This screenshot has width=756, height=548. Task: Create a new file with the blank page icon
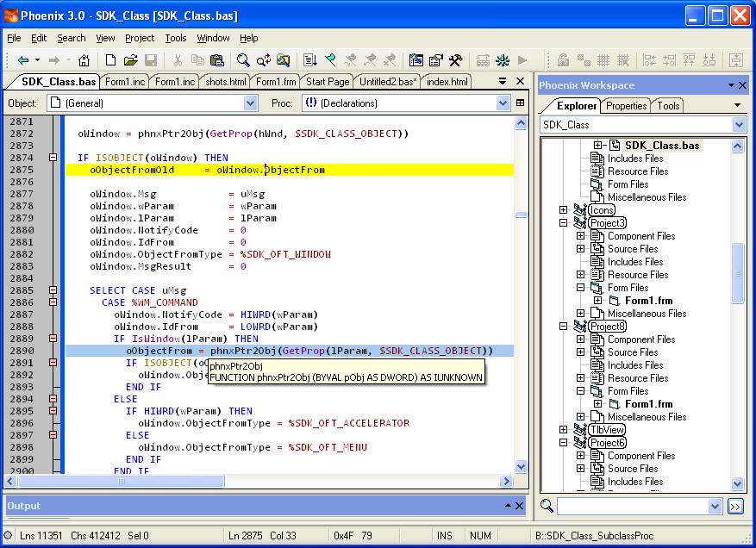[110, 60]
